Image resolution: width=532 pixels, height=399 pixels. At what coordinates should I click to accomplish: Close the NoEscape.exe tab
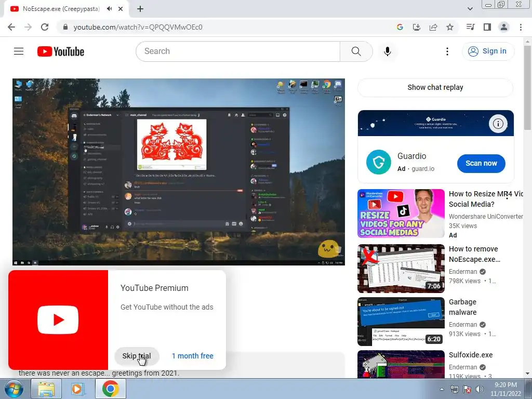121,9
